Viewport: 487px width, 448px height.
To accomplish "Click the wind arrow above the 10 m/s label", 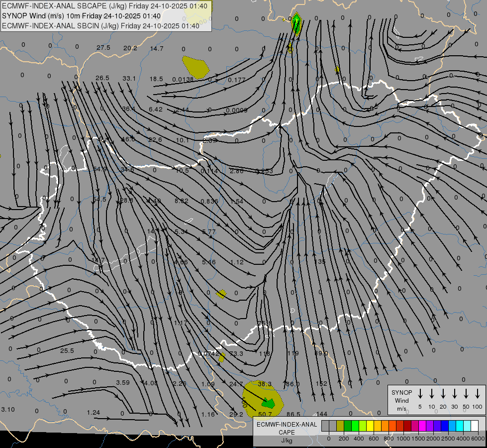I will tap(432, 394).
